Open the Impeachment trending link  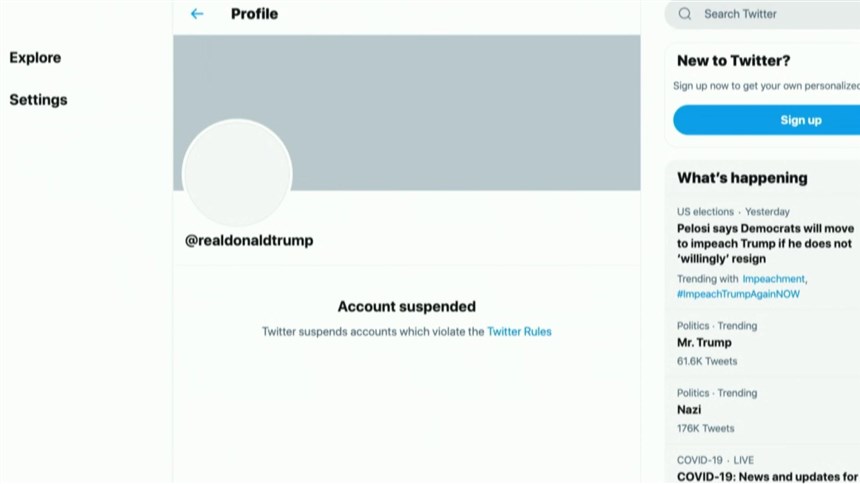tap(773, 279)
